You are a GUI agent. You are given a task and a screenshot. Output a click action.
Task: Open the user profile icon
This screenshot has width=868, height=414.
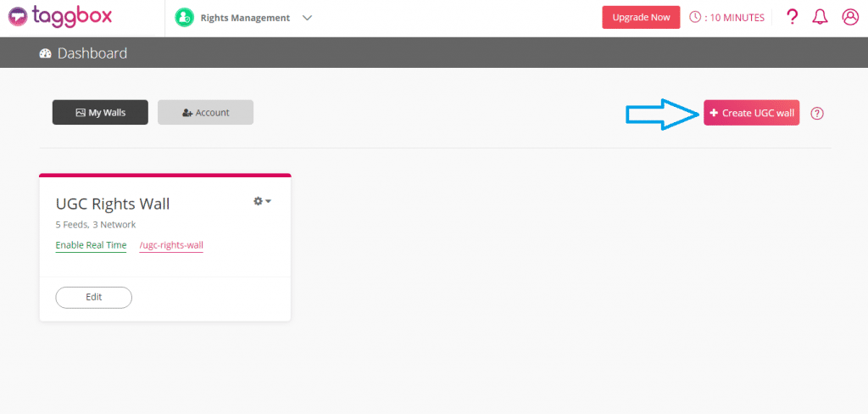(x=850, y=18)
